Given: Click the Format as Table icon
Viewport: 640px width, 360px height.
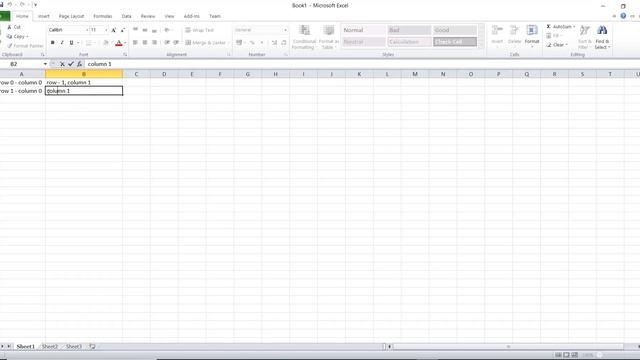Looking at the screenshot, I should tap(329, 31).
